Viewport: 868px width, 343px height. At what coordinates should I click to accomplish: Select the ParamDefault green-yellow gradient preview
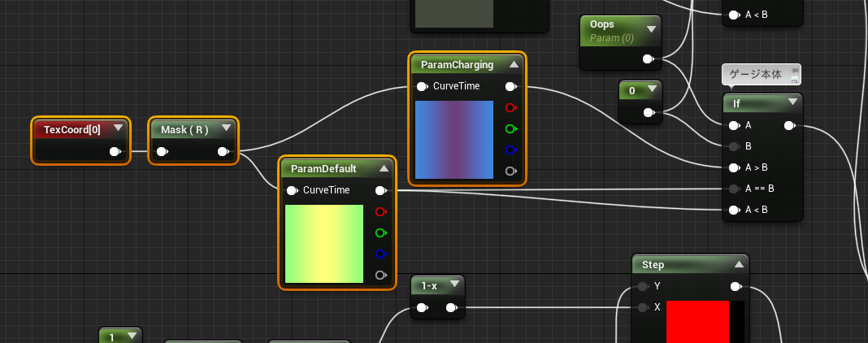click(x=323, y=244)
